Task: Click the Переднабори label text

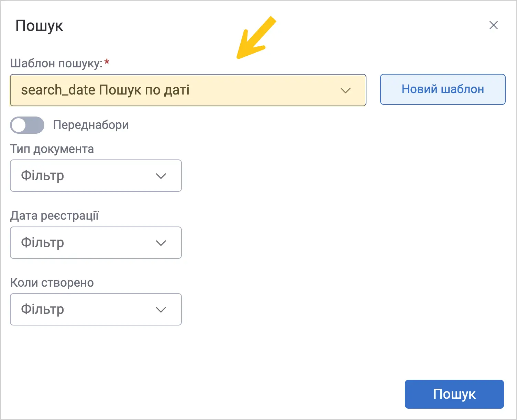Action: coord(91,125)
